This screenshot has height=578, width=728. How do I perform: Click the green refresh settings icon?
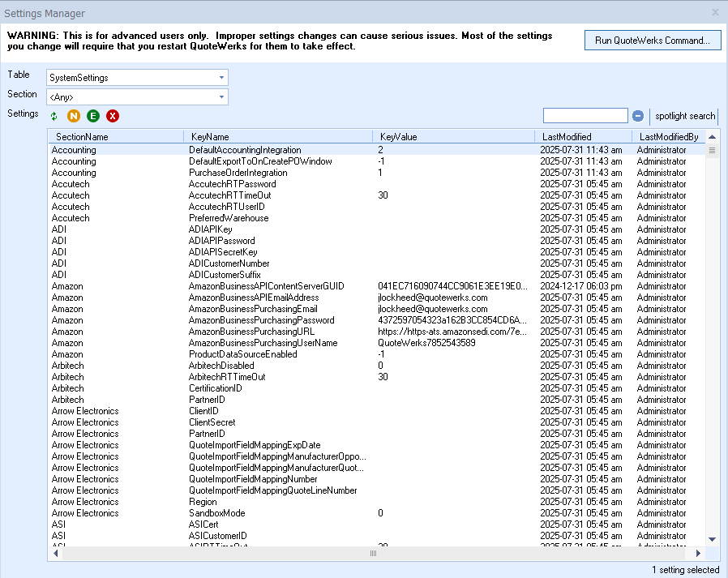(x=54, y=116)
